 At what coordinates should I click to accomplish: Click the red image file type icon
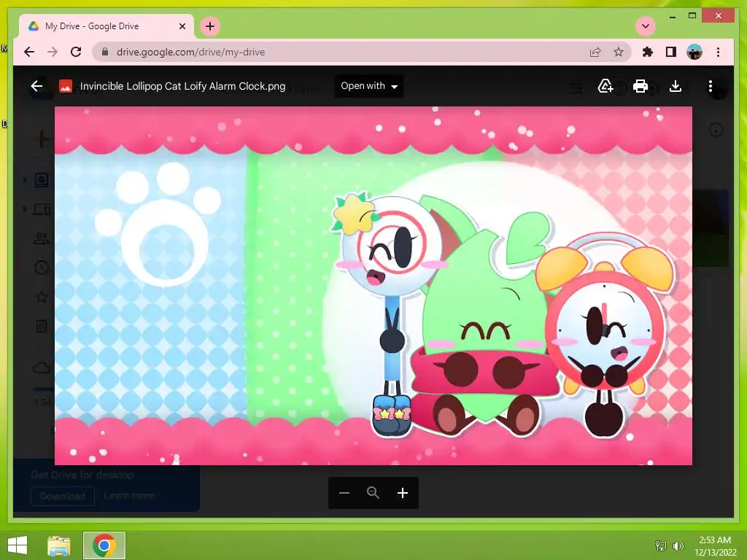pos(65,86)
